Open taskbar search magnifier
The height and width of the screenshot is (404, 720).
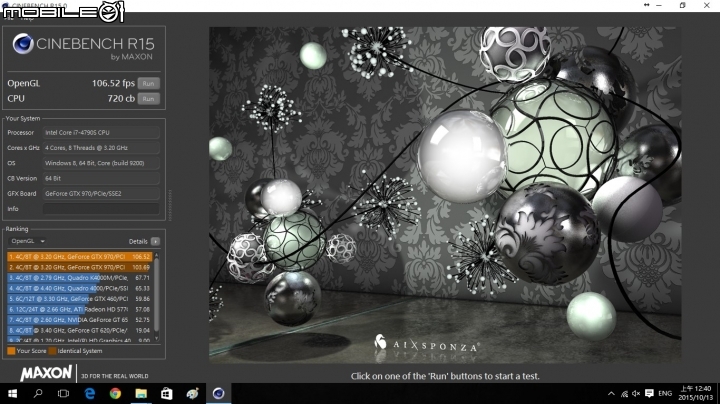(38, 393)
